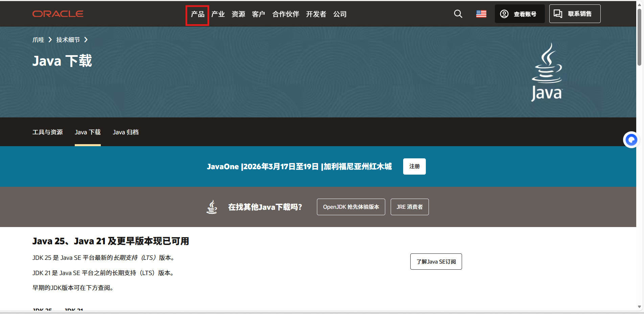Click the scrollbar down arrow

639,307
